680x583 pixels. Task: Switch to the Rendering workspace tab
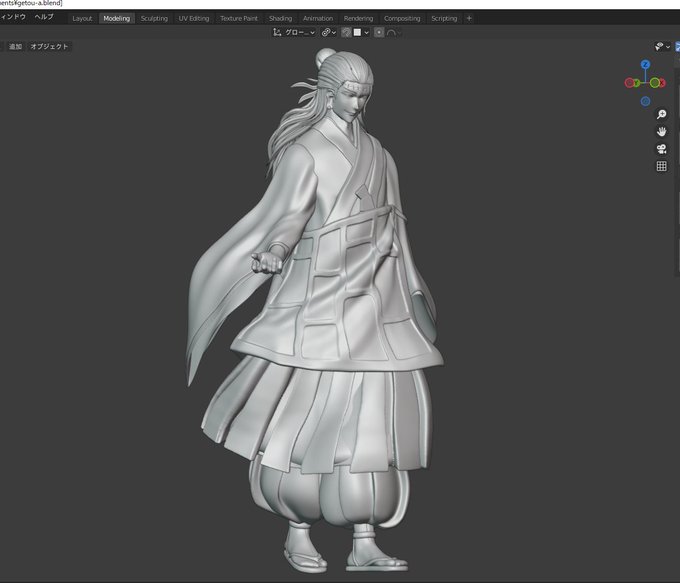tap(358, 18)
